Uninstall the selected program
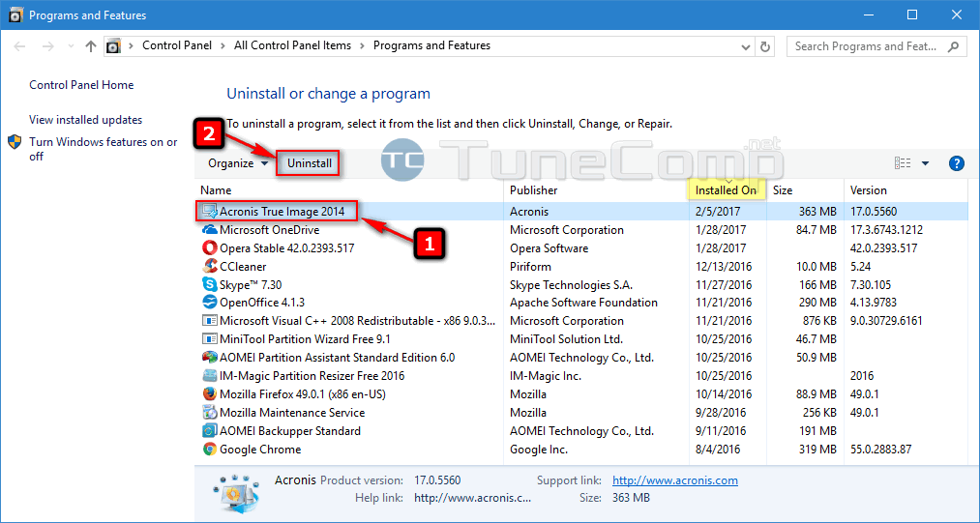The image size is (980, 523). point(309,163)
